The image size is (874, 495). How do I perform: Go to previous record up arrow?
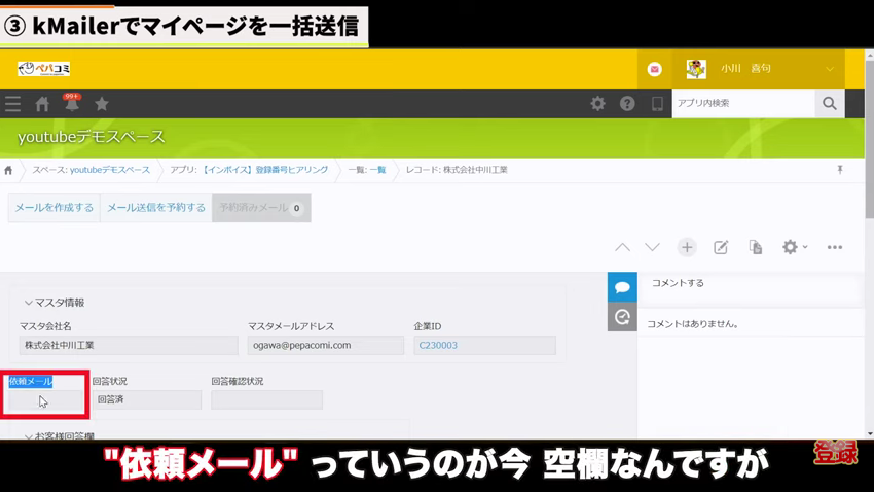coord(623,247)
